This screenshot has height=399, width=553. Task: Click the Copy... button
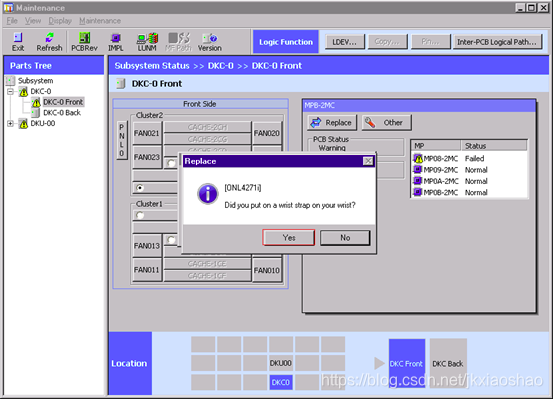click(388, 42)
